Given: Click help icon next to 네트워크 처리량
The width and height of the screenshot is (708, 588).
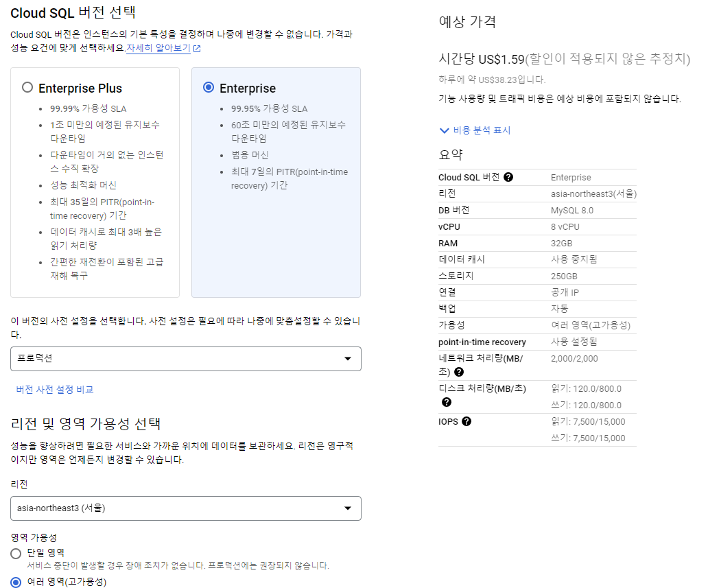Looking at the screenshot, I should pyautogui.click(x=459, y=372).
